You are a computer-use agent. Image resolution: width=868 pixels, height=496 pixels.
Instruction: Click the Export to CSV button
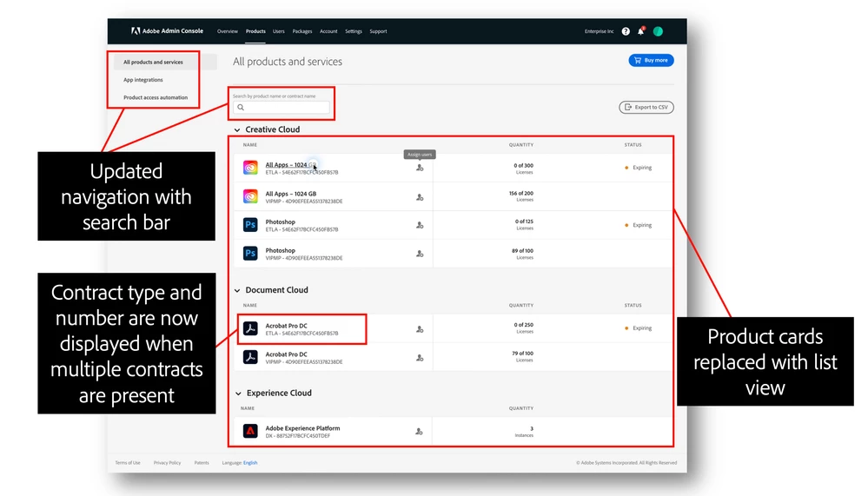click(646, 108)
